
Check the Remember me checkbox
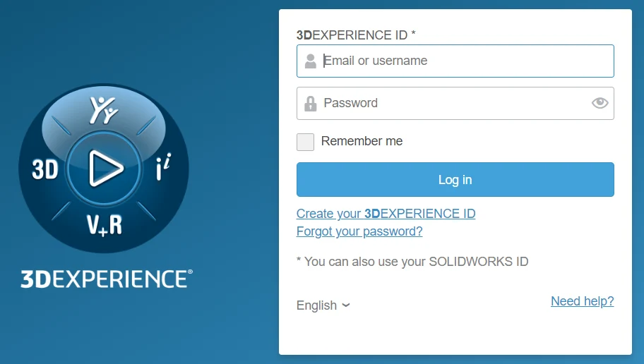coord(305,142)
